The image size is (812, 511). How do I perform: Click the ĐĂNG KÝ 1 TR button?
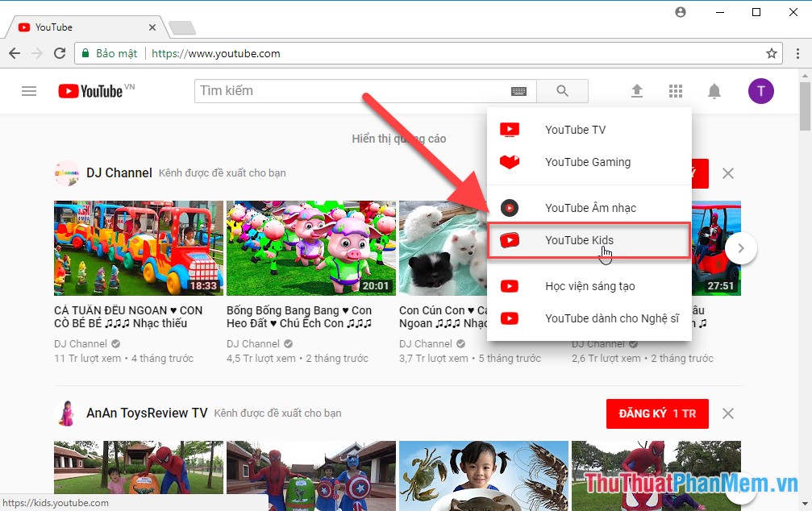(657, 413)
